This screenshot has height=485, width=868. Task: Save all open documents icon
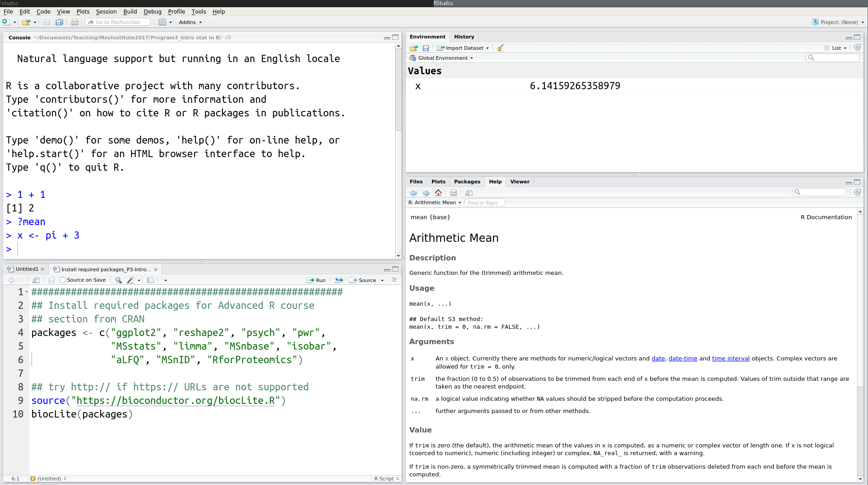[x=59, y=22]
